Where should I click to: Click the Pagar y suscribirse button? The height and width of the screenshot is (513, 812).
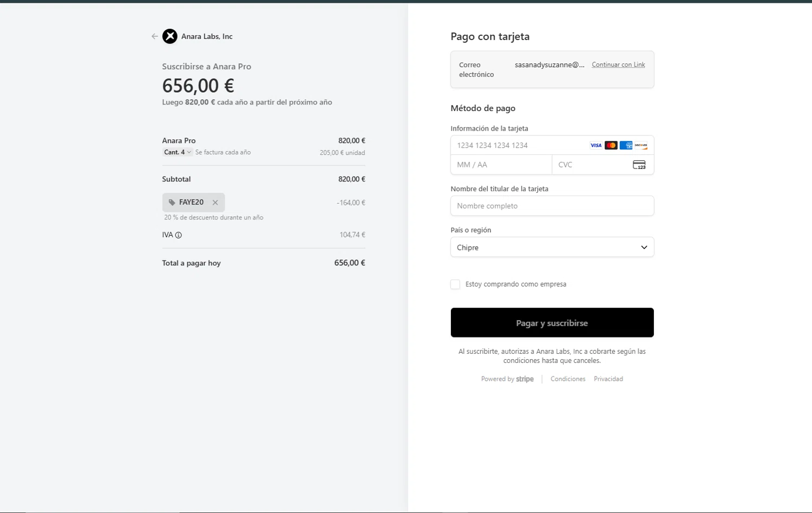pos(552,323)
